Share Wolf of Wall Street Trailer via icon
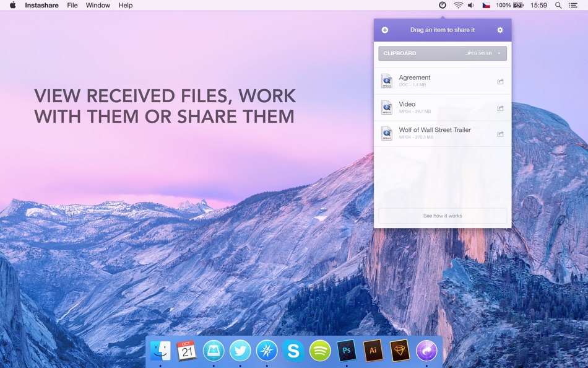588x368 pixels. click(x=500, y=134)
